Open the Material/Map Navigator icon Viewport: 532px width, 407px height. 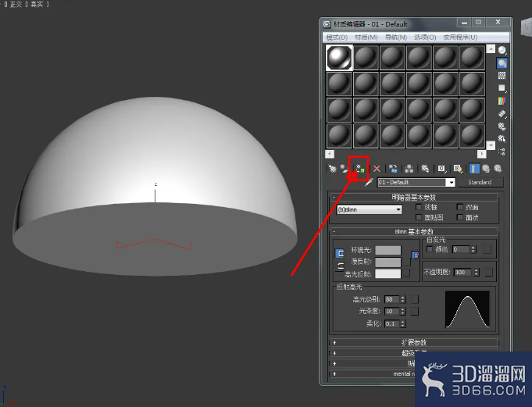502,152
